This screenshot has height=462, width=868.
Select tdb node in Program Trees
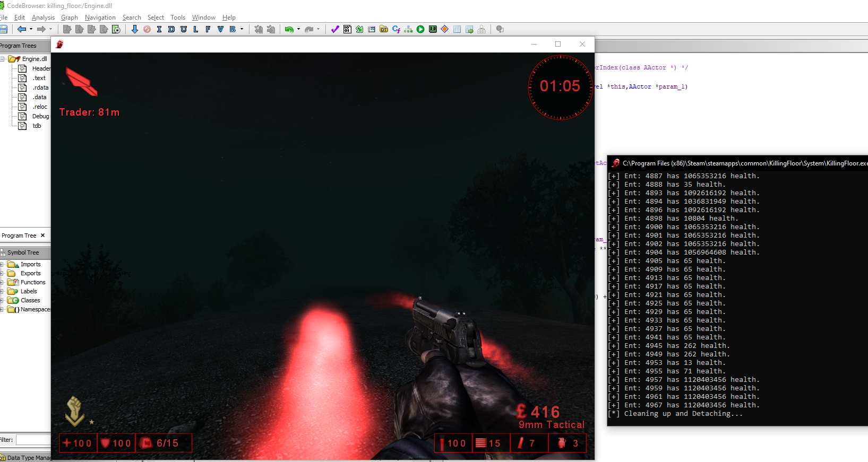[37, 126]
